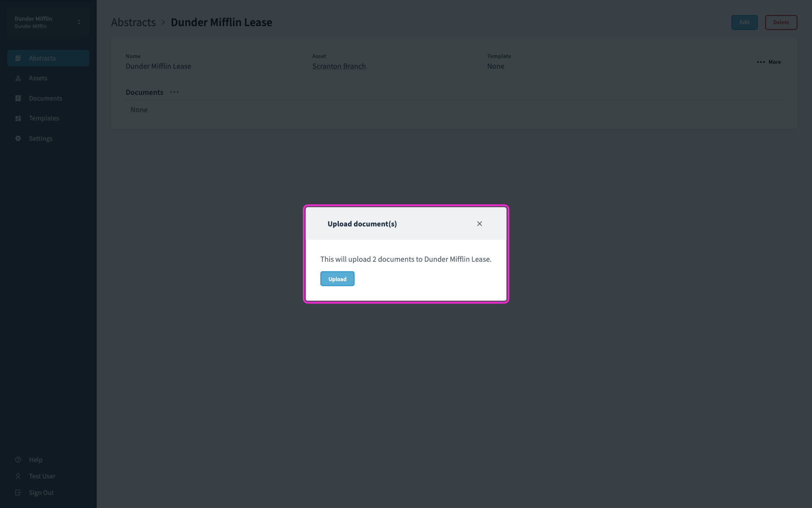Open the Documents sidebar icon
812x508 pixels.
pos(18,98)
